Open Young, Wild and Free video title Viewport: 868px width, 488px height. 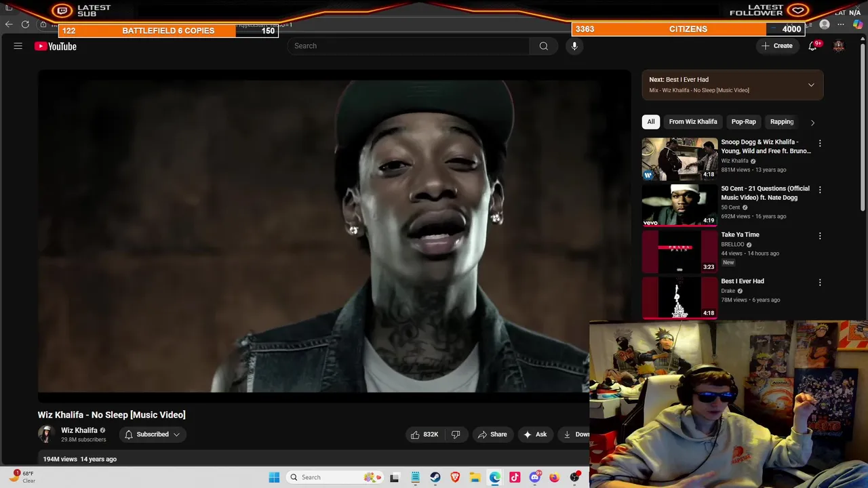click(x=766, y=146)
